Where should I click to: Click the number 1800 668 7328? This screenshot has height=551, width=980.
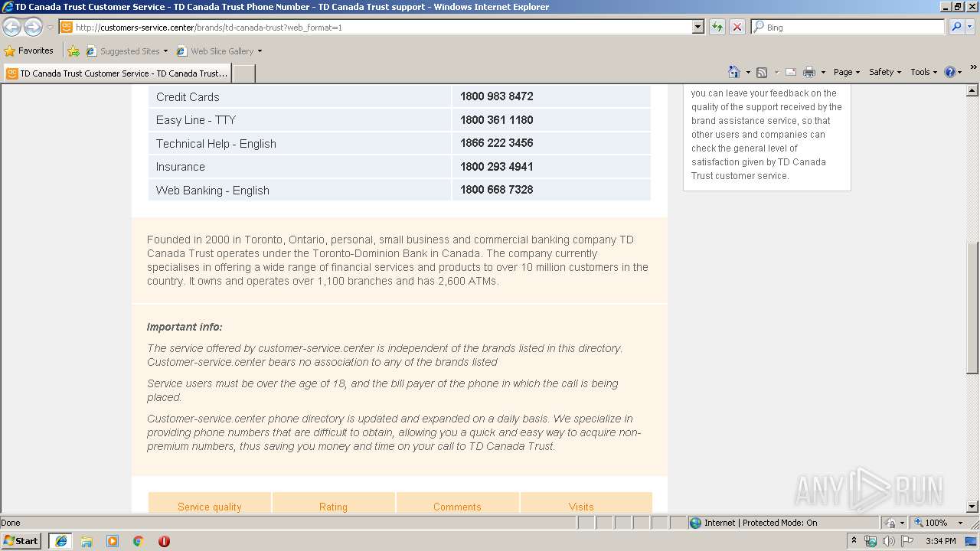496,190
